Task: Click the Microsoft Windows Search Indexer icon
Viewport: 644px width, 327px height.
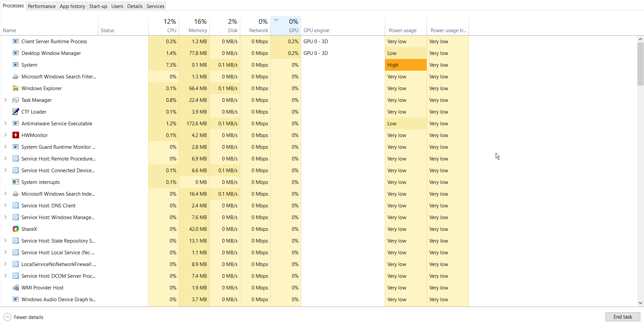Action: coord(15,194)
